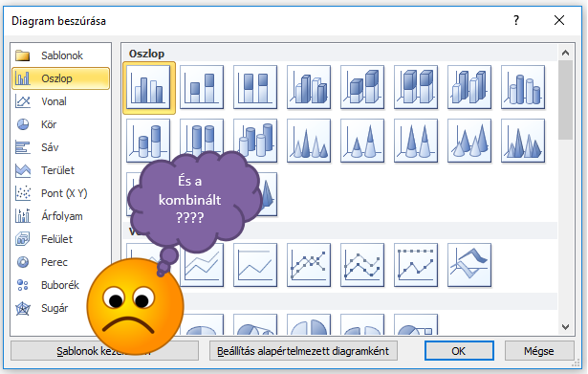Pick the line with markers chart
The image size is (588, 374).
point(309,265)
